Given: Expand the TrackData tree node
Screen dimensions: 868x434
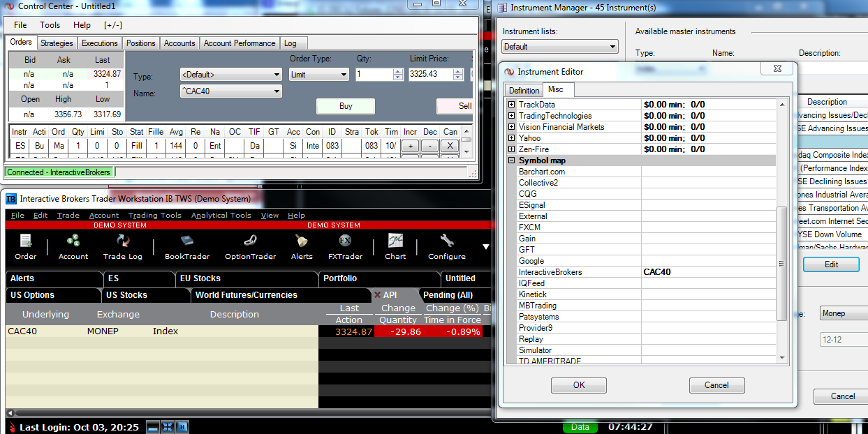Looking at the screenshot, I should (512, 105).
